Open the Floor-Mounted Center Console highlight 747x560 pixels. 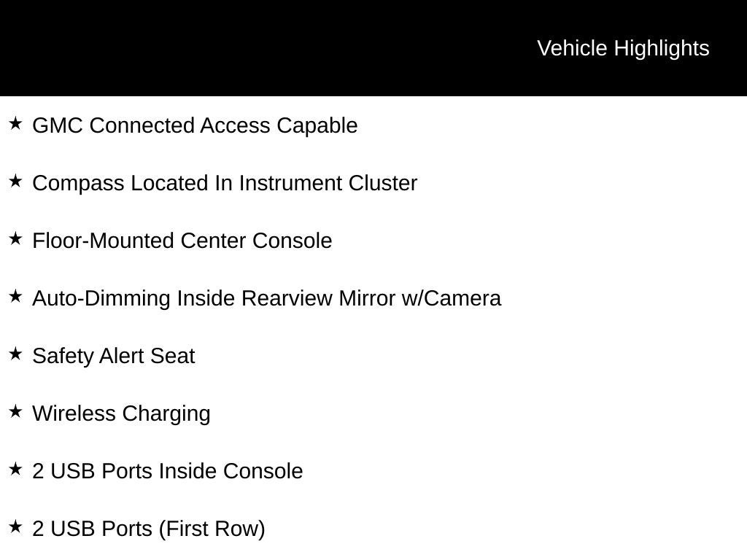click(182, 241)
